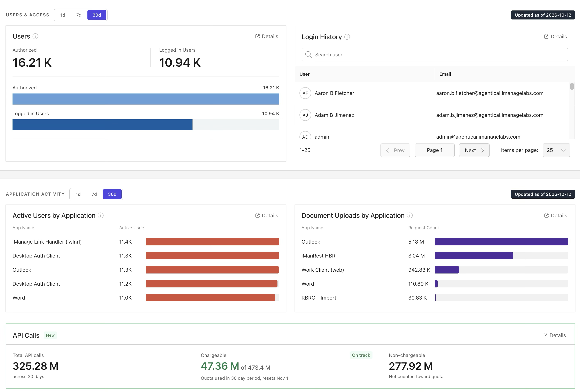Select 30d range in Users & Access

[97, 15]
